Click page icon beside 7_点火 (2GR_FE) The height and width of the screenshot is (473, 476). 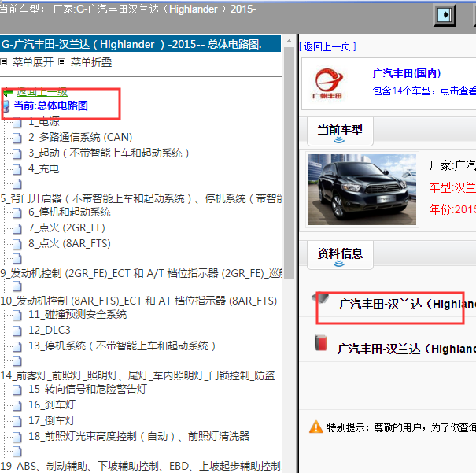tap(17, 228)
